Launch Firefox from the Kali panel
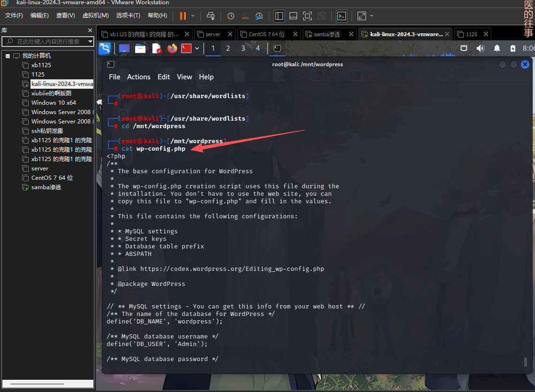535x392 pixels. click(172, 48)
